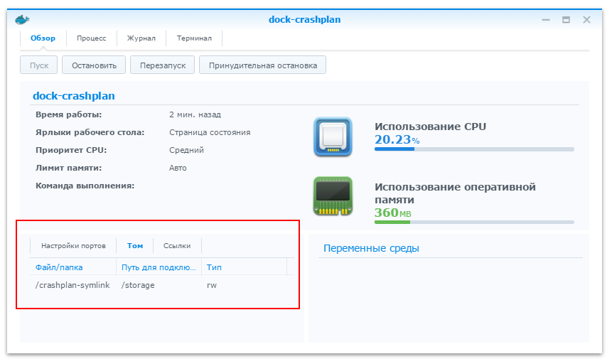Click the Авто memory limit value

pos(178,168)
